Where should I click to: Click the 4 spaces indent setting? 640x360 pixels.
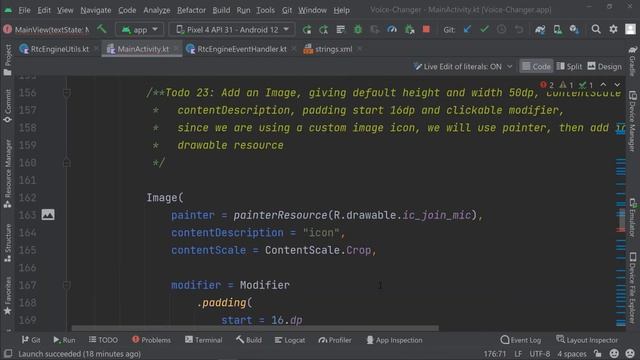click(x=572, y=353)
